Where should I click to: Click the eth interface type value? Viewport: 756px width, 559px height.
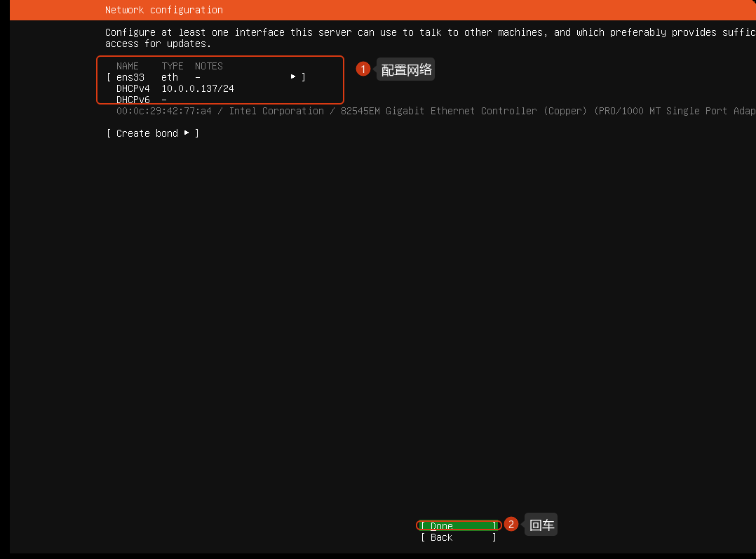pos(170,77)
